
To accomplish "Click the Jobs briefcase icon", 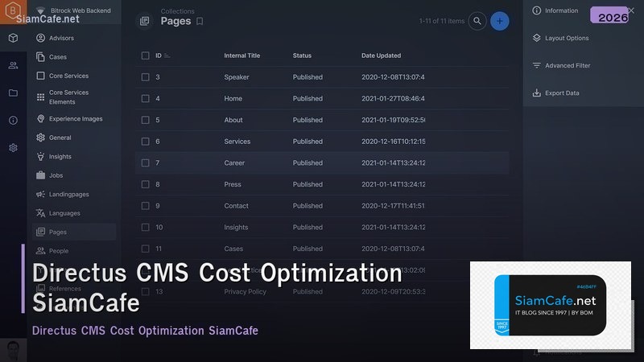I will (40, 175).
